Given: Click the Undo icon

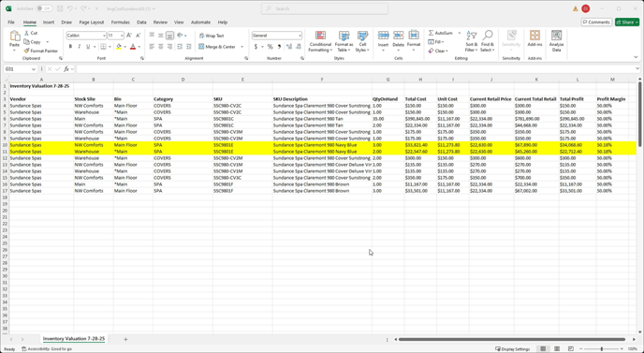Looking at the screenshot, I should (x=70, y=8).
